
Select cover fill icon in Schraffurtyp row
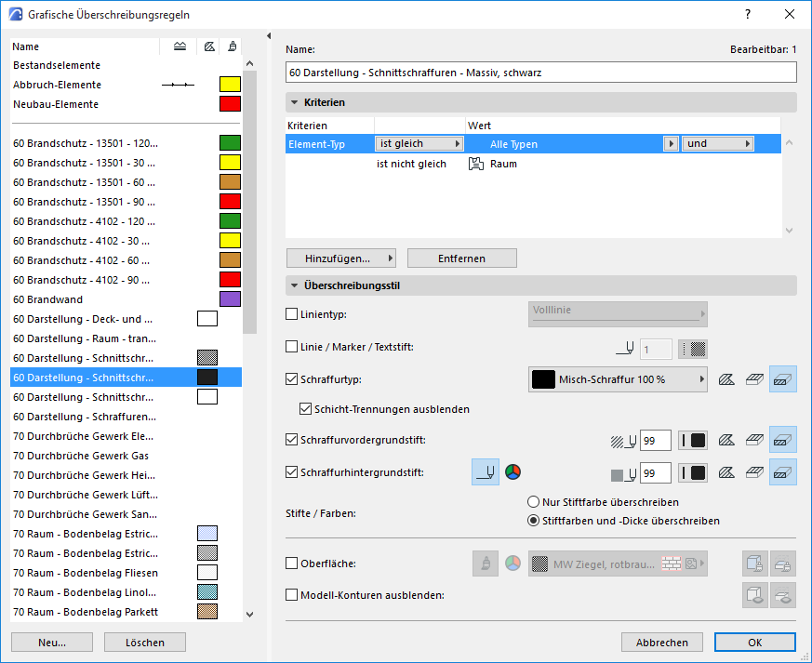pos(754,379)
